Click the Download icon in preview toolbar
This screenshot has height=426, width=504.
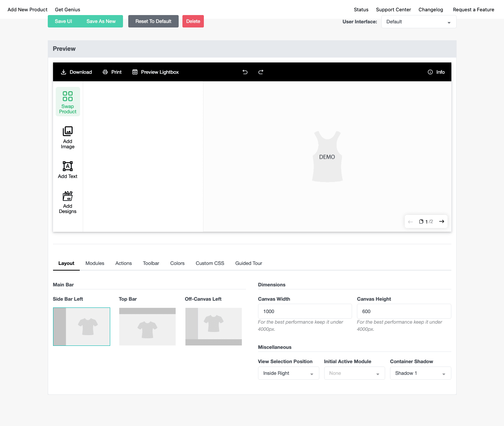click(64, 72)
